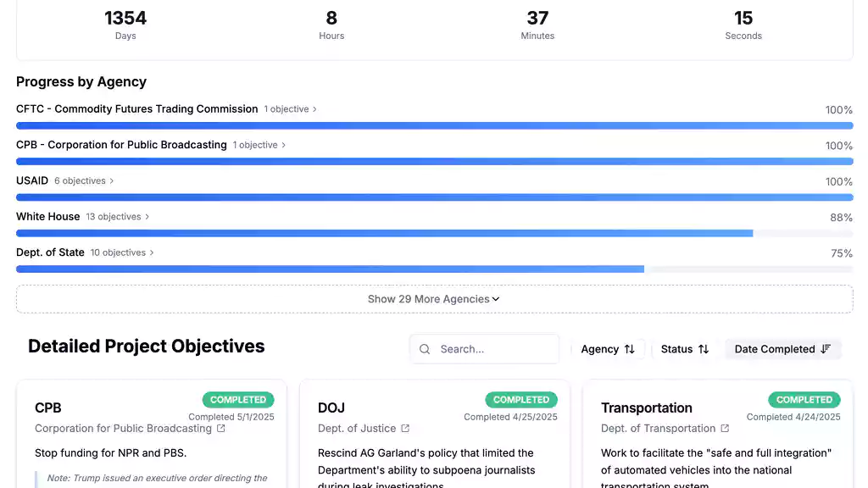Click Completed 5/1/2025 date
The width and height of the screenshot is (868, 488).
[231, 417]
